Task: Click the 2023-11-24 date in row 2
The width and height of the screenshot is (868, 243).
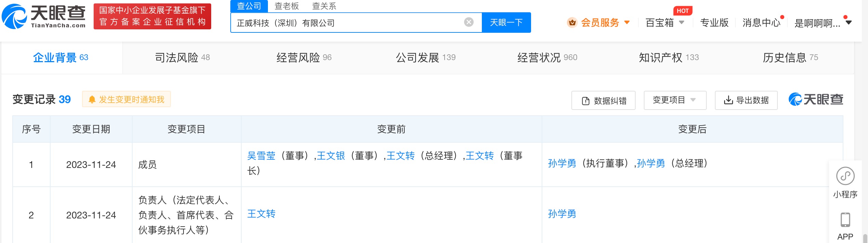Action: point(91,215)
